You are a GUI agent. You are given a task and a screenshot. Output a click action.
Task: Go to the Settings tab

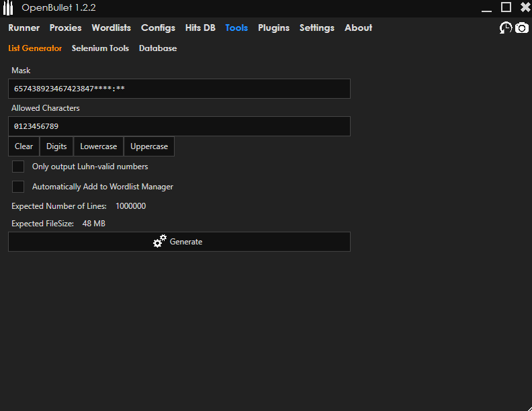[x=317, y=28]
